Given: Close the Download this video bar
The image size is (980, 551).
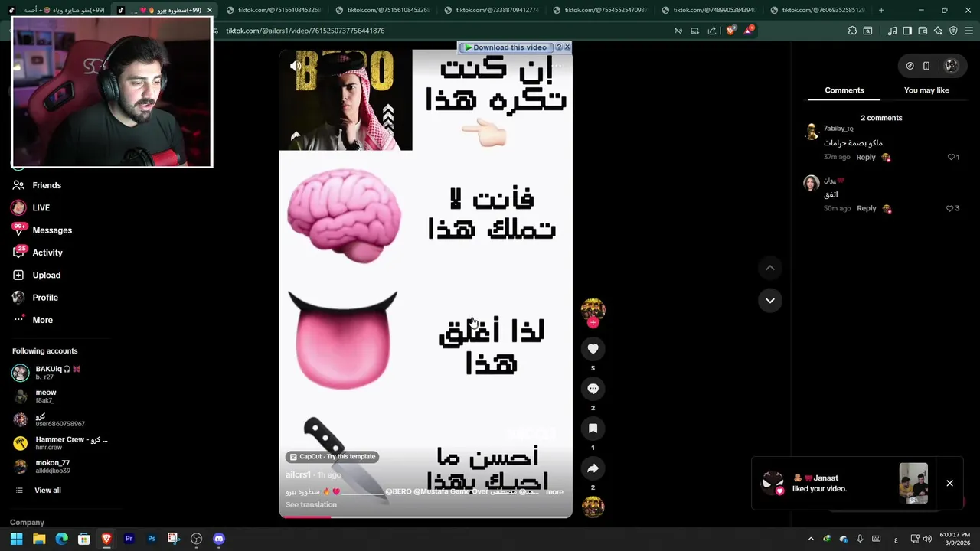Looking at the screenshot, I should 567,47.
